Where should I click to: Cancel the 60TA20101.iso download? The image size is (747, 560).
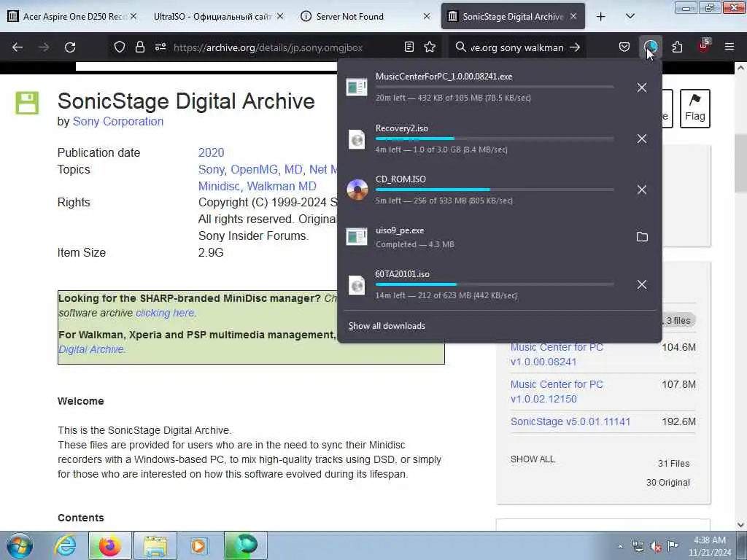coord(642,284)
